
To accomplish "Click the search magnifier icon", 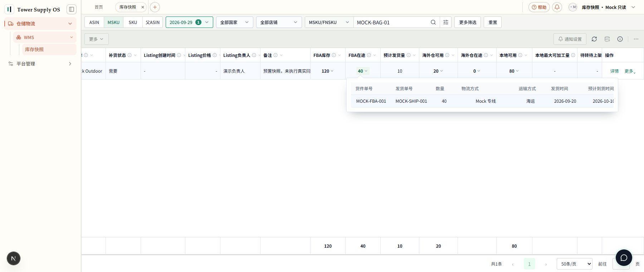I will pyautogui.click(x=433, y=22).
